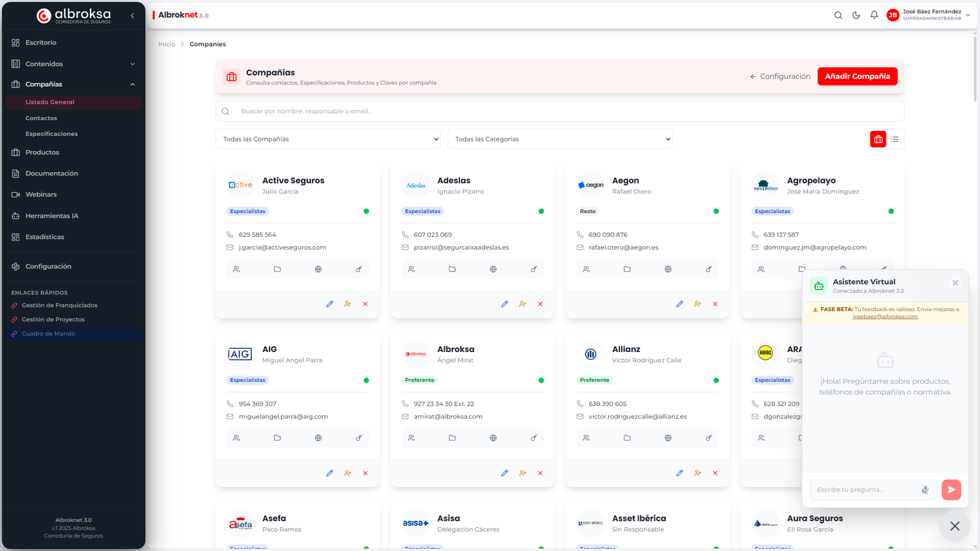The height and width of the screenshot is (551, 980).
Task: Open the Todas las Compañías dropdown
Action: tap(328, 140)
